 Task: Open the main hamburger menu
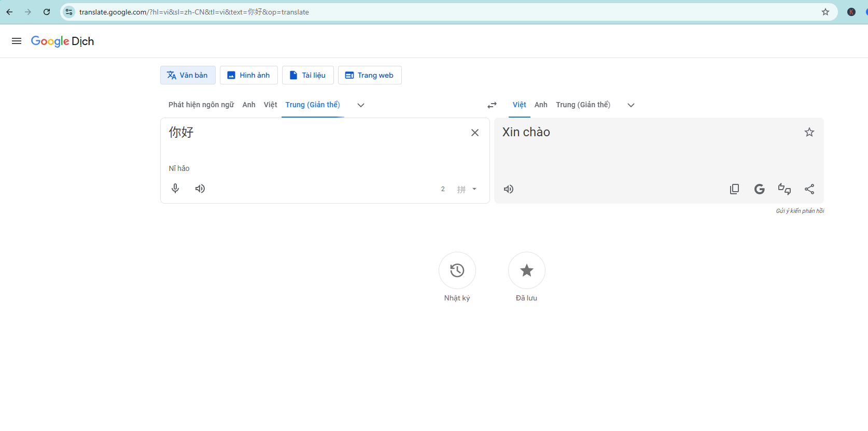[x=17, y=41]
